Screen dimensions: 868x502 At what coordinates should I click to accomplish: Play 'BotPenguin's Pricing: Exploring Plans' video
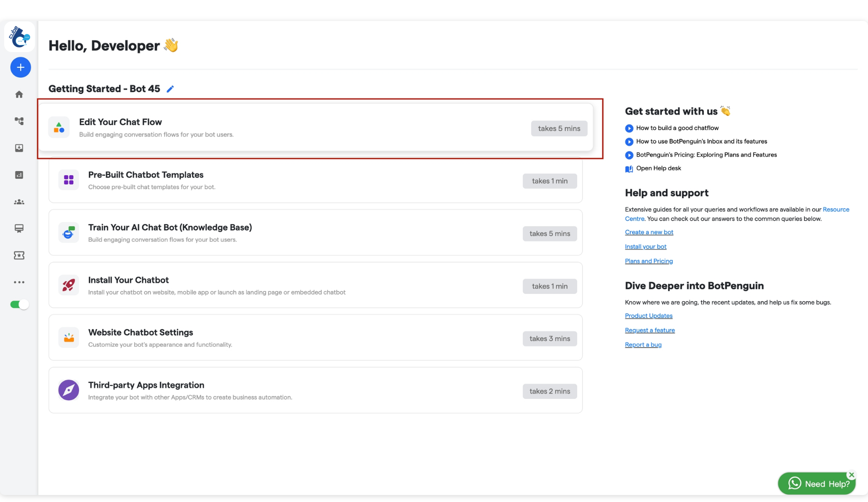point(706,155)
